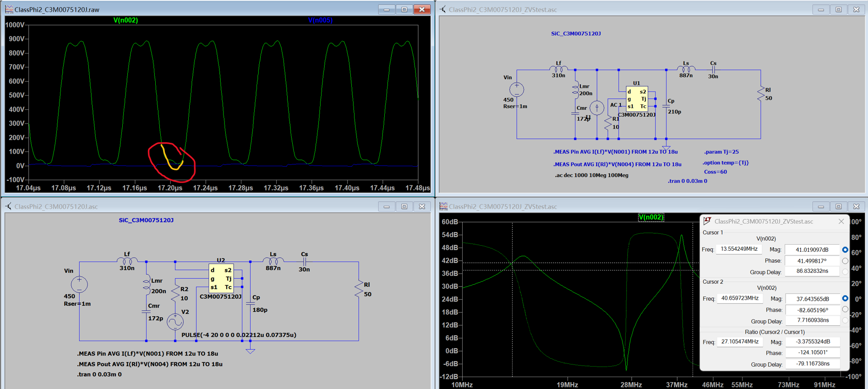Select U2 MOSFET block C3M0075120J
The image size is (868, 389).
(221, 278)
